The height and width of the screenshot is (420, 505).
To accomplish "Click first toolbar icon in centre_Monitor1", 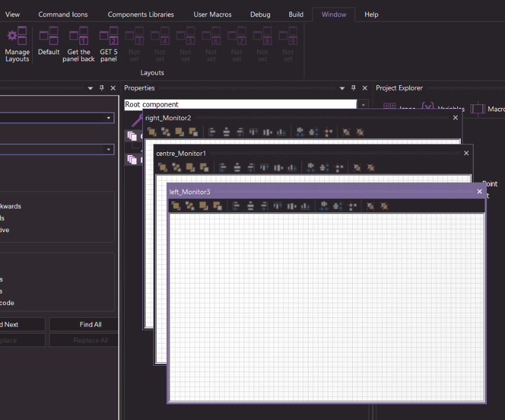I will (163, 167).
